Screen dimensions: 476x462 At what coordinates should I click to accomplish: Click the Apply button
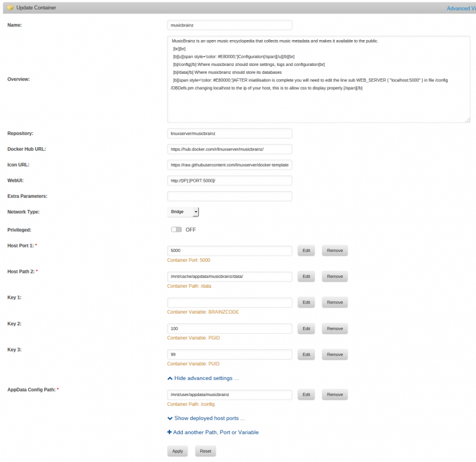tap(177, 451)
